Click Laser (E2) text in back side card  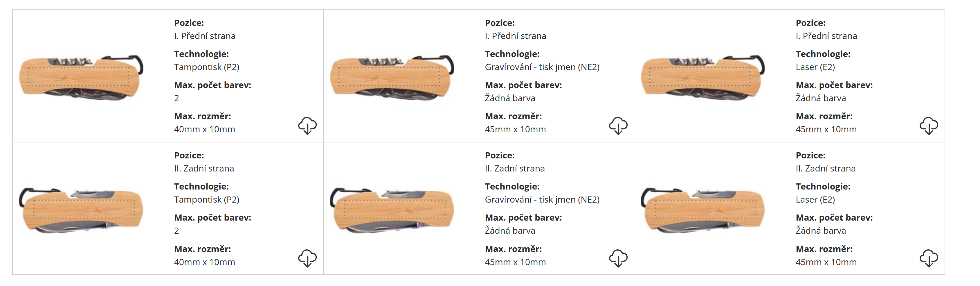[815, 200]
